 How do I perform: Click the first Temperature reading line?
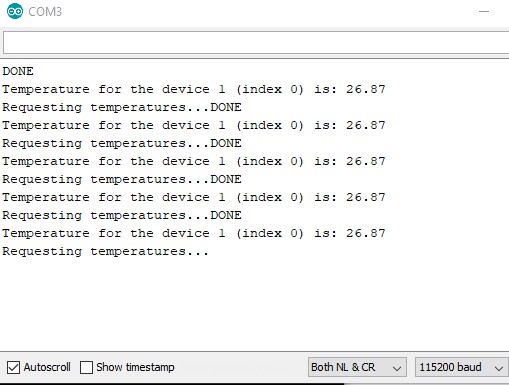(x=194, y=89)
